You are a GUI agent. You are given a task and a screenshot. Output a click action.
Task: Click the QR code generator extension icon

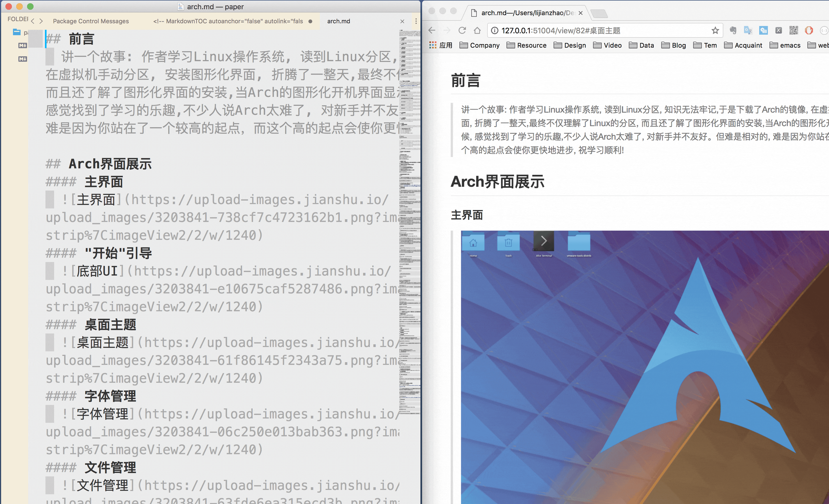click(x=793, y=30)
